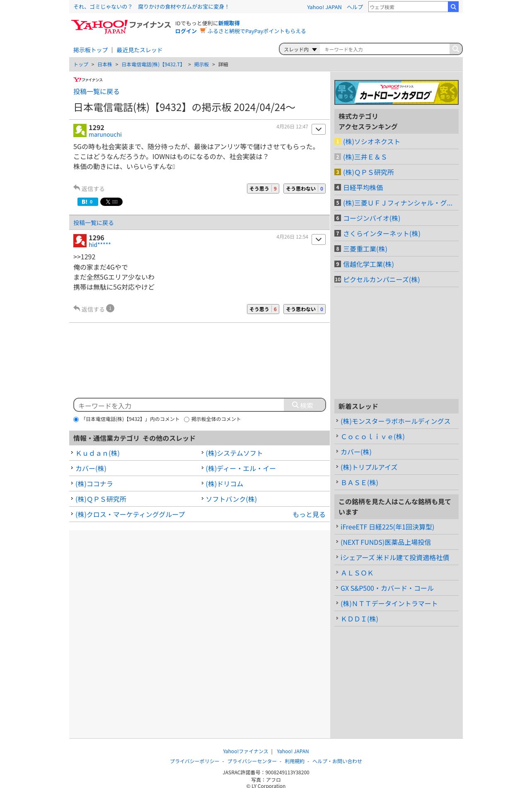Click もっと見る in other threads
532x788 pixels.
click(309, 515)
